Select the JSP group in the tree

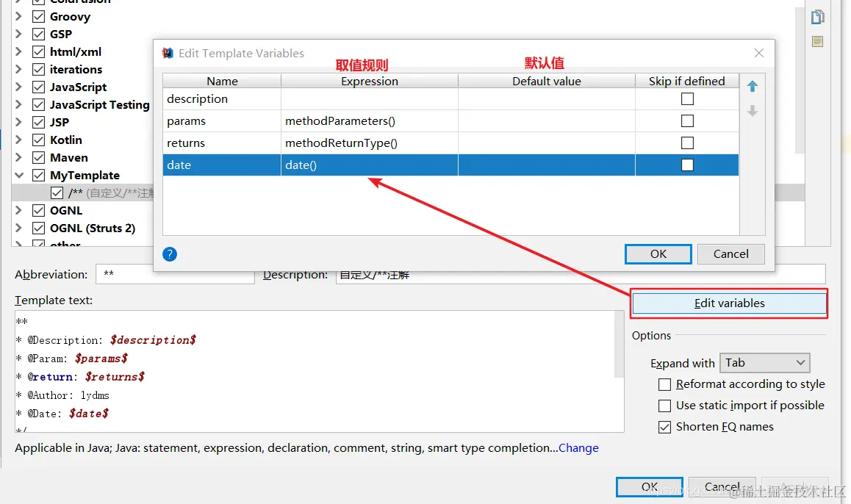coord(59,123)
